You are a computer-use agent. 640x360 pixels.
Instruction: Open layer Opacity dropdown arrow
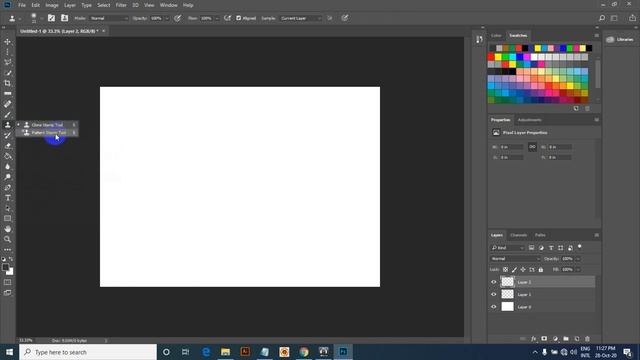[x=578, y=259]
